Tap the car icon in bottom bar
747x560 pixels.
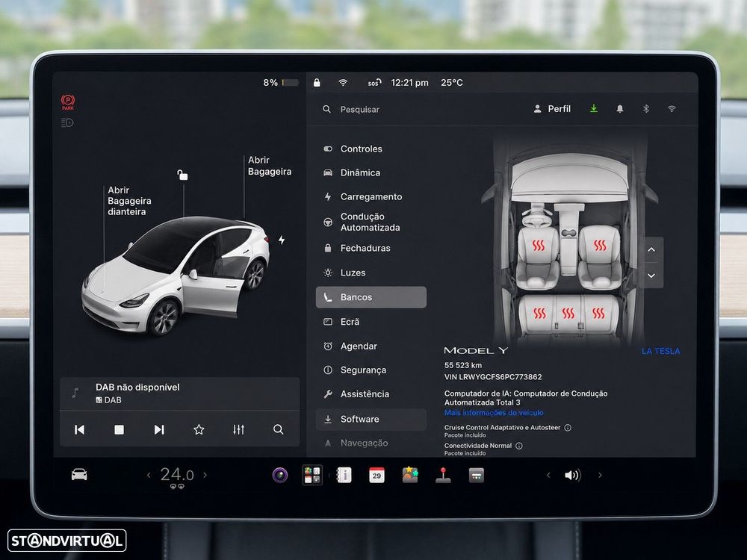pyautogui.click(x=79, y=474)
